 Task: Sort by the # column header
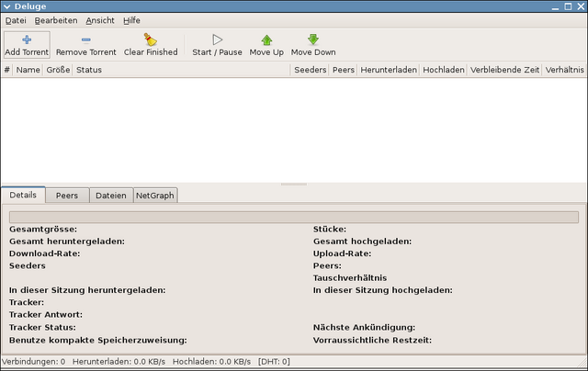click(6, 70)
